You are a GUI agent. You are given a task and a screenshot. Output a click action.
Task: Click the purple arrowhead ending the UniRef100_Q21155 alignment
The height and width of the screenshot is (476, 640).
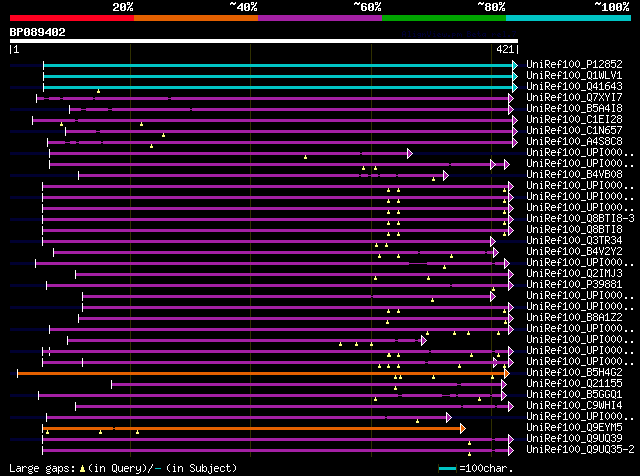[x=504, y=385]
